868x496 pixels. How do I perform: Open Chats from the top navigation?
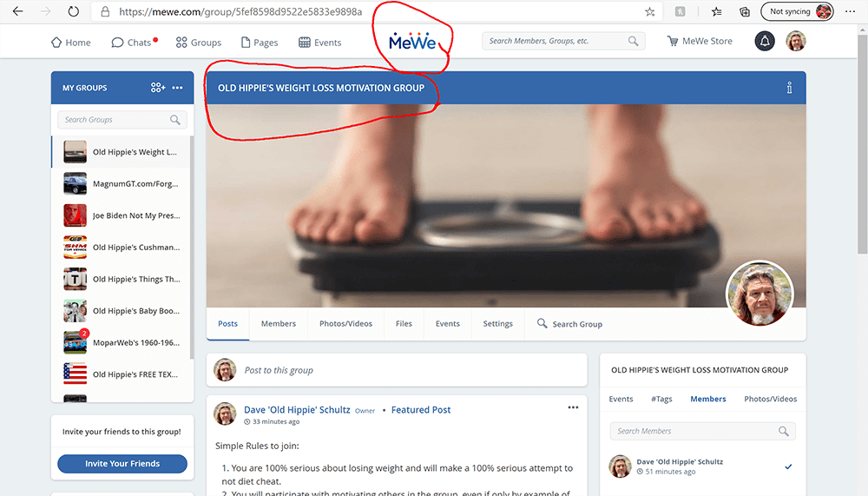(x=135, y=42)
